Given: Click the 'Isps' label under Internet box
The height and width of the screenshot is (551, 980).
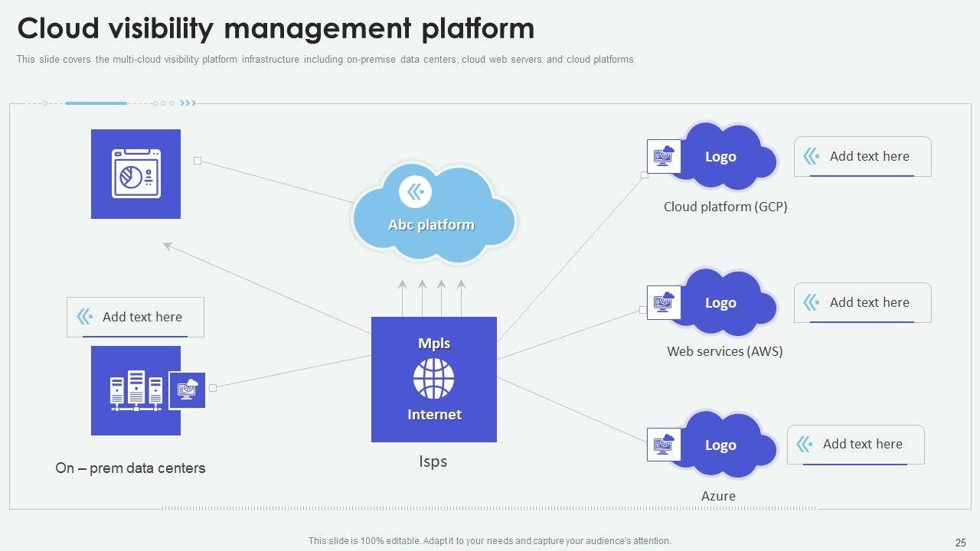Looking at the screenshot, I should tap(433, 461).
